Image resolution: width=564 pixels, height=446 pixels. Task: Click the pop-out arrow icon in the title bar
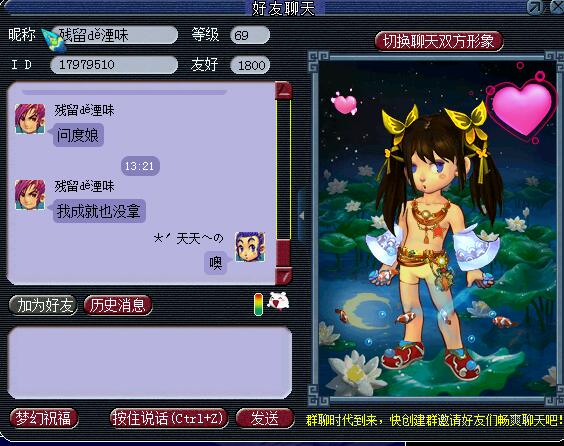(x=536, y=7)
